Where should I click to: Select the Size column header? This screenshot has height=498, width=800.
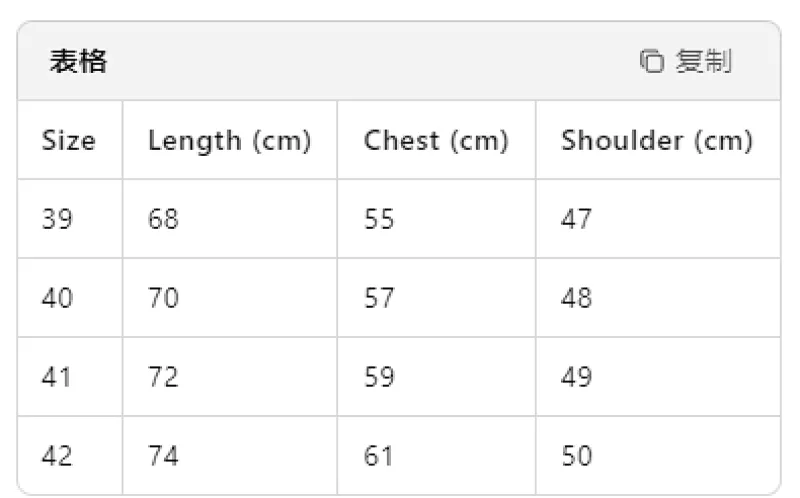tap(70, 140)
